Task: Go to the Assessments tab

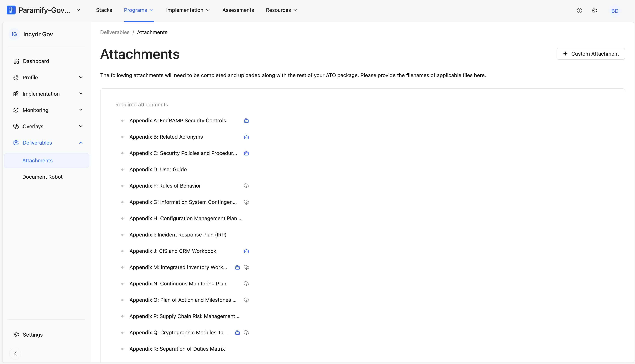Action: tap(238, 10)
